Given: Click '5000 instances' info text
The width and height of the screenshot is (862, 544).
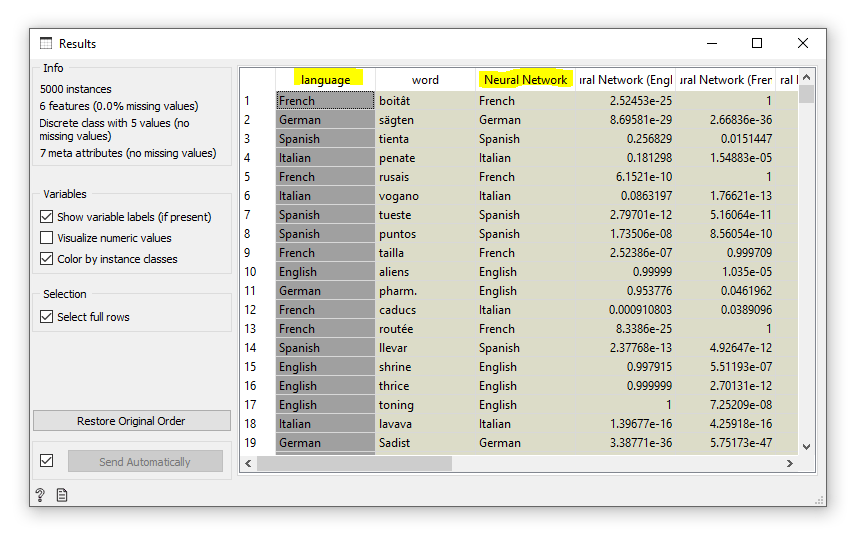Looking at the screenshot, I should click(75, 89).
